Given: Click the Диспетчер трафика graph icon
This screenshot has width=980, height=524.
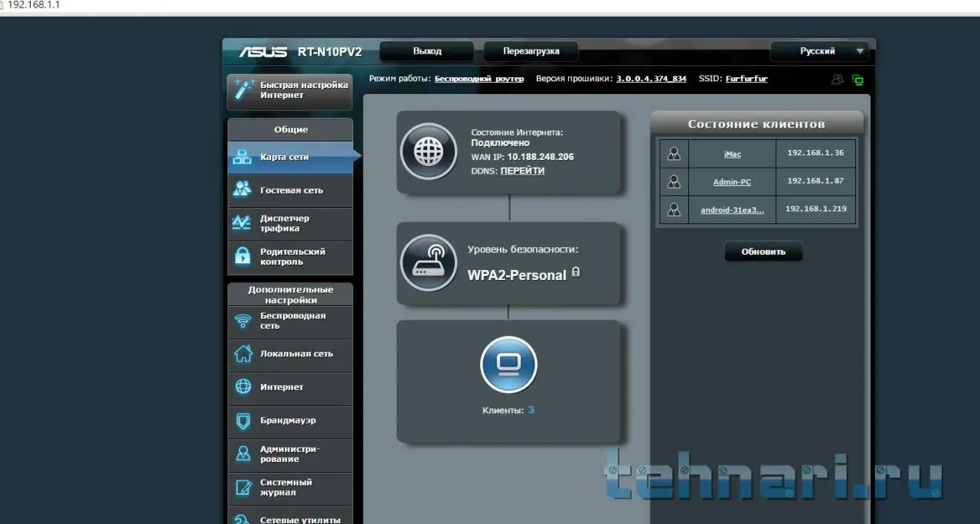Looking at the screenshot, I should pyautogui.click(x=242, y=223).
